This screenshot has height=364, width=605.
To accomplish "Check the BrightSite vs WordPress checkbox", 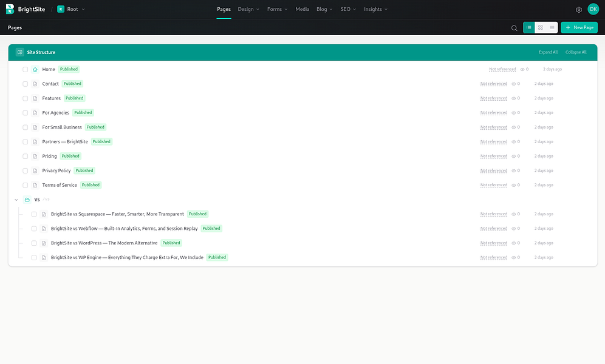I will (x=34, y=243).
